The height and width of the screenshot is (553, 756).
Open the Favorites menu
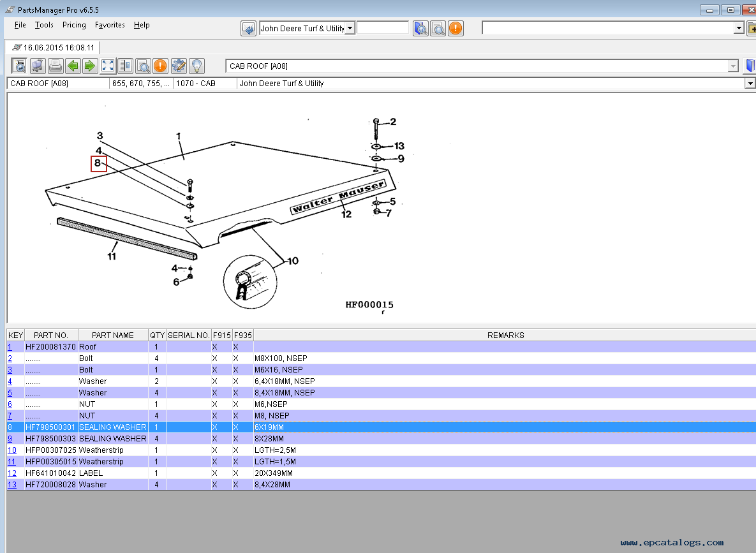click(x=110, y=25)
